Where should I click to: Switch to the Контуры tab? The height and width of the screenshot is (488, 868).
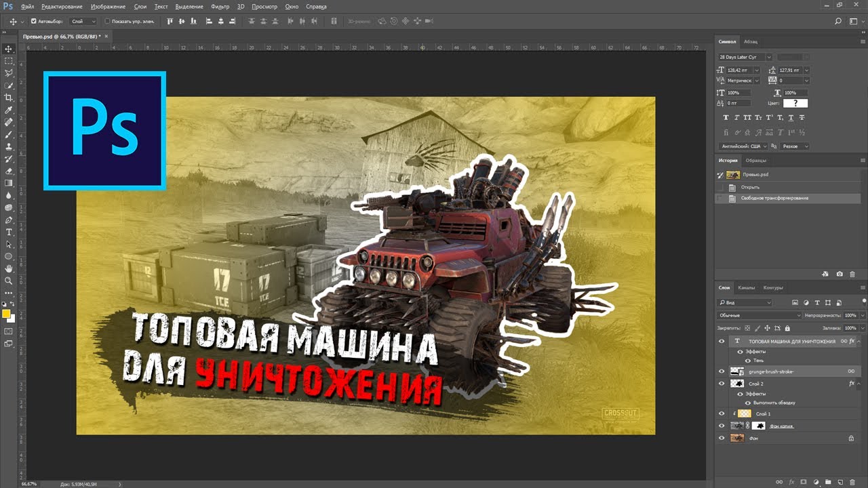point(772,287)
